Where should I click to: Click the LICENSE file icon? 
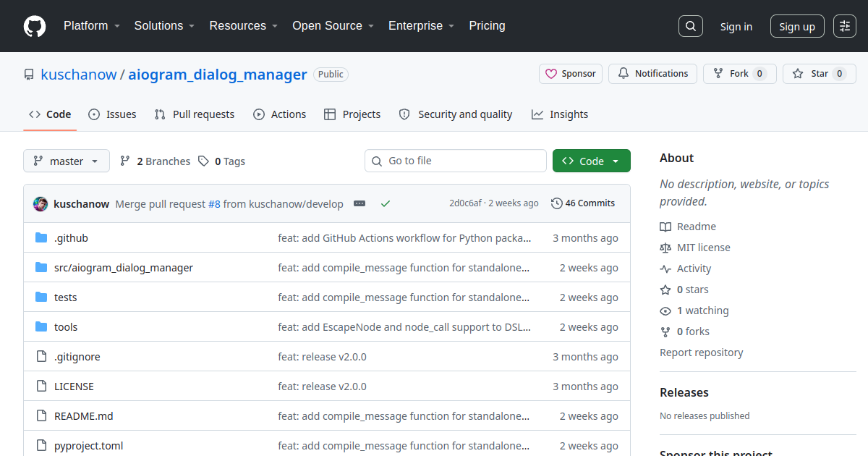coord(41,387)
